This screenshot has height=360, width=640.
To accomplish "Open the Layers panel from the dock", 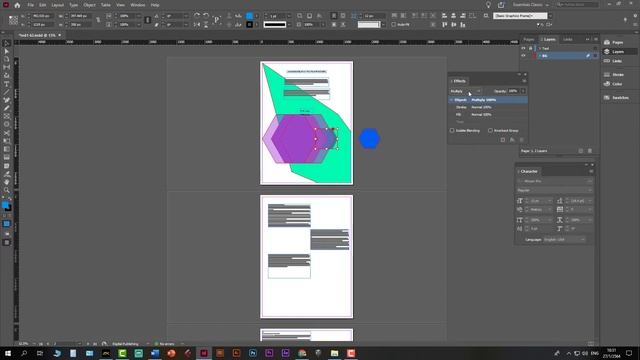I will coord(614,51).
